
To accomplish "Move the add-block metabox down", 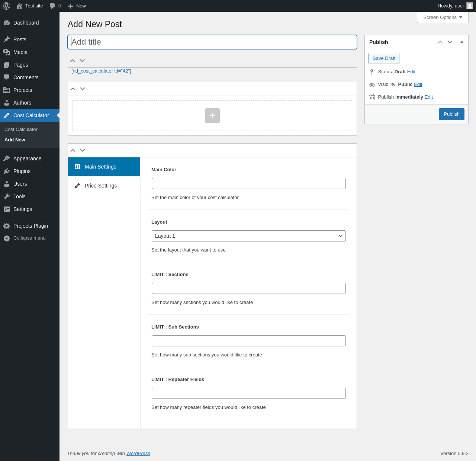I will (x=83, y=89).
